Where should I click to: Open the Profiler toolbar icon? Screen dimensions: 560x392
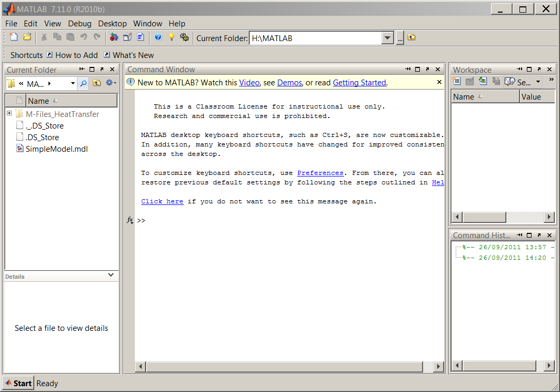(x=141, y=37)
